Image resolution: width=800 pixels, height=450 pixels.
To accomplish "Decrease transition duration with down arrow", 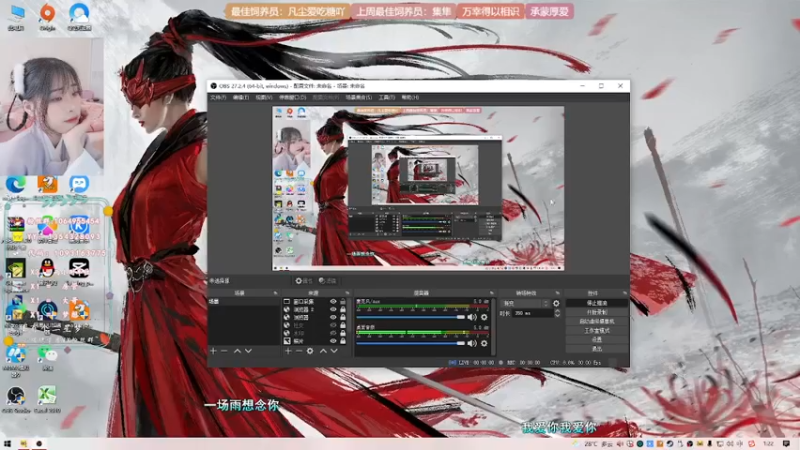I will point(557,315).
